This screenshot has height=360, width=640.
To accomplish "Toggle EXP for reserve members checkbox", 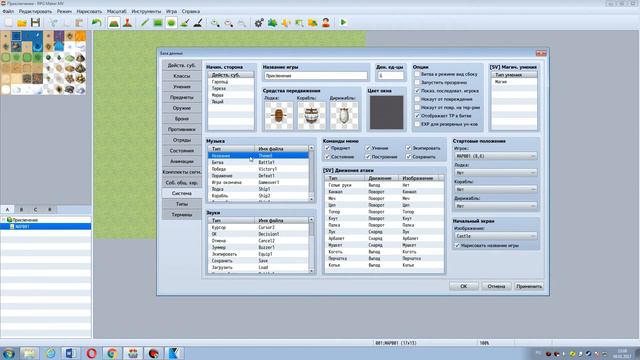I will point(417,124).
